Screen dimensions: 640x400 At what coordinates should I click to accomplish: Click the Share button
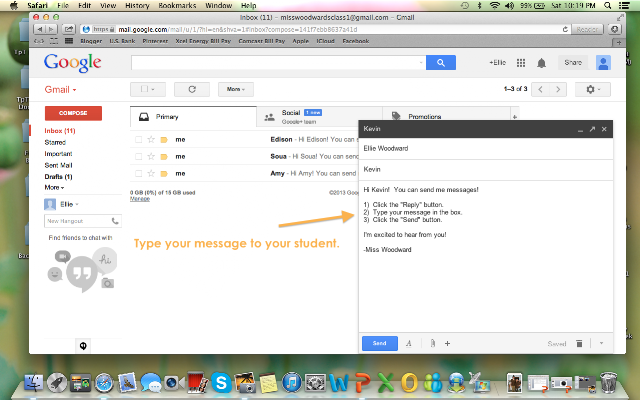[573, 62]
